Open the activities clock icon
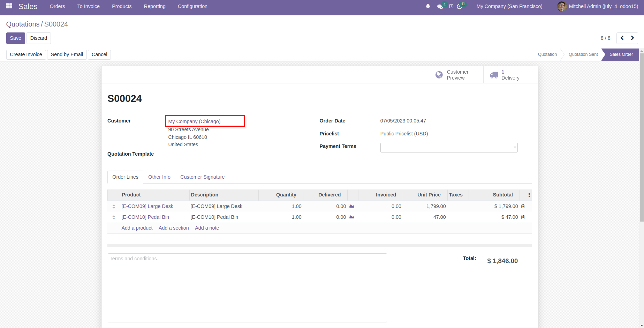This screenshot has height=328, width=644. click(459, 7)
